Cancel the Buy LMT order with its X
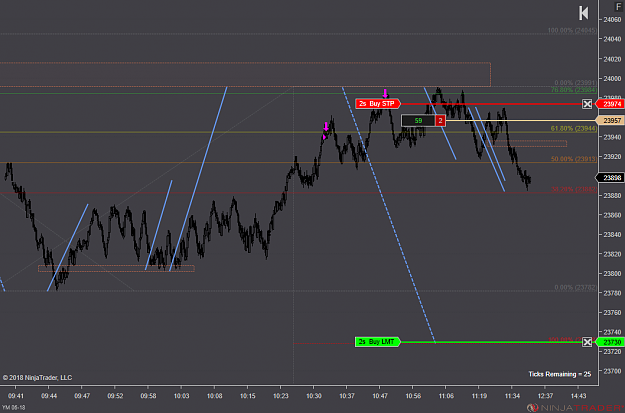The width and height of the screenshot is (625, 413). point(587,342)
